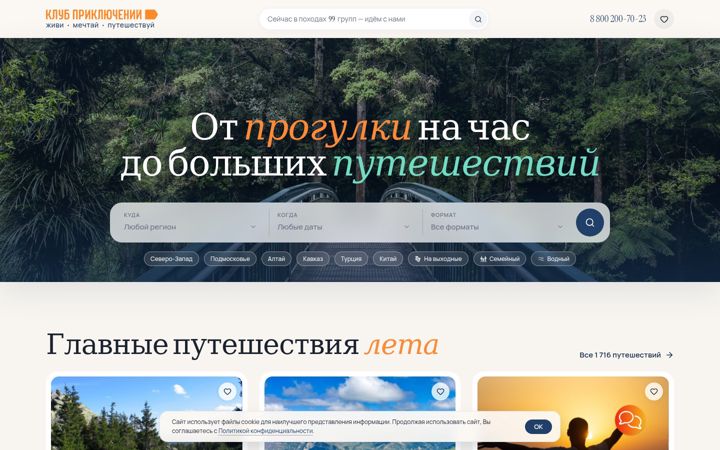Click chevron in Любой регион field
This screenshot has width=720, height=450.
(253, 227)
